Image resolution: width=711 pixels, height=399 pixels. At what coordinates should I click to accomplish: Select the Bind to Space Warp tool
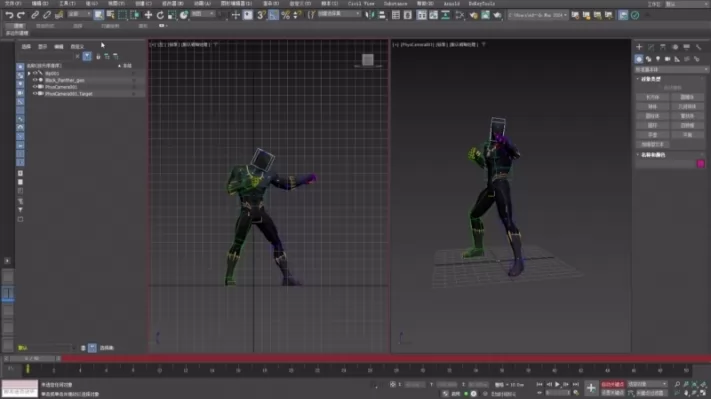59,15
